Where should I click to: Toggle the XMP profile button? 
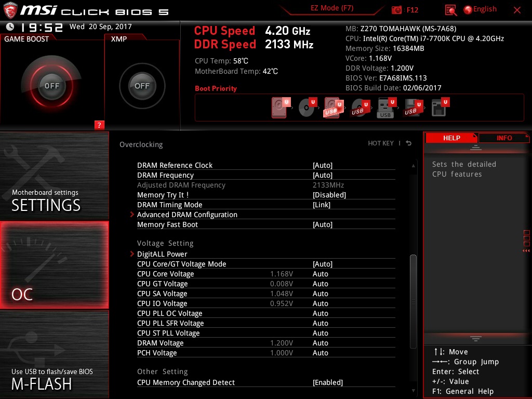click(x=142, y=86)
